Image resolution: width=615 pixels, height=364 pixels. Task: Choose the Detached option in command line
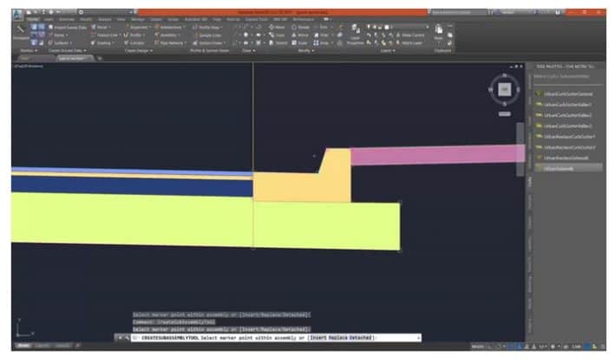(x=361, y=338)
